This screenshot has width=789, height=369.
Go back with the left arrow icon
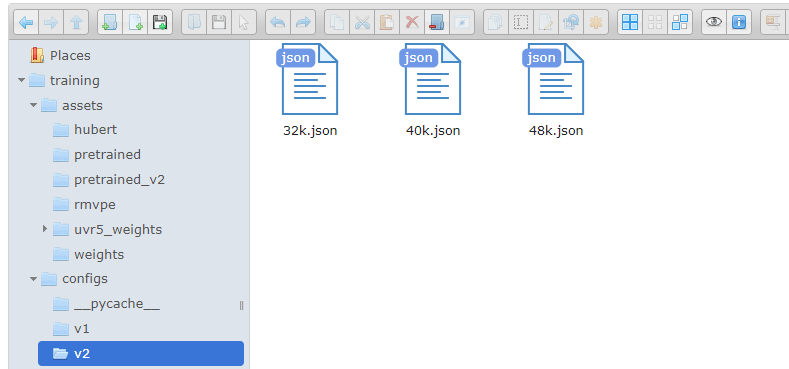[x=26, y=22]
